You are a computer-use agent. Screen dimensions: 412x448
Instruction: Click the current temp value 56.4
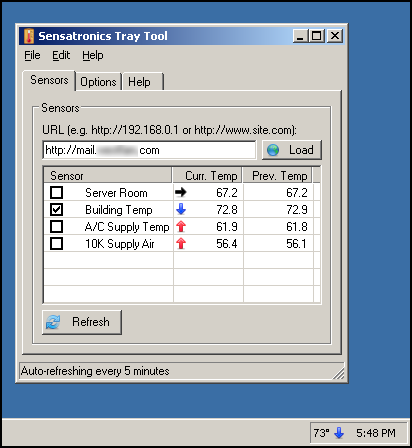tap(227, 244)
